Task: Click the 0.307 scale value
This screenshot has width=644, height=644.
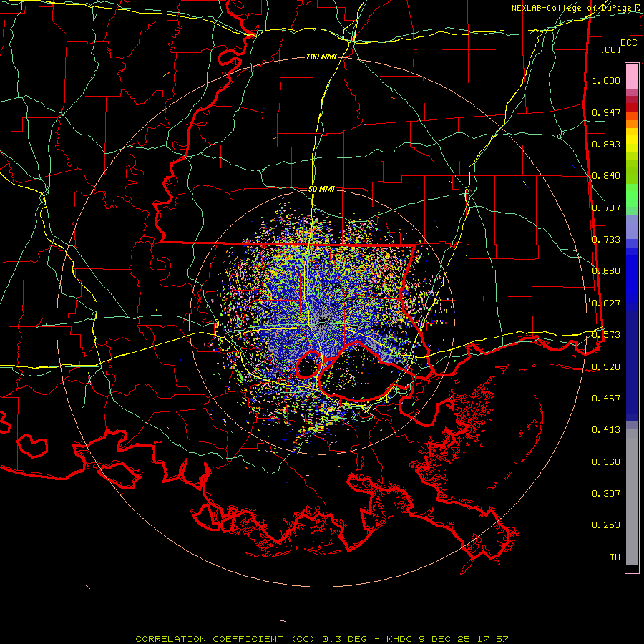Action: click(606, 494)
